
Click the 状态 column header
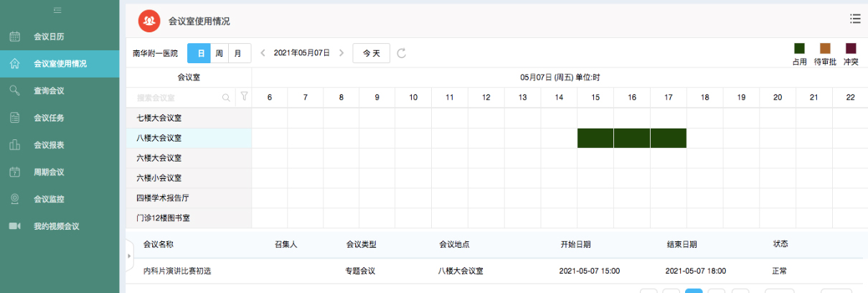(x=780, y=244)
